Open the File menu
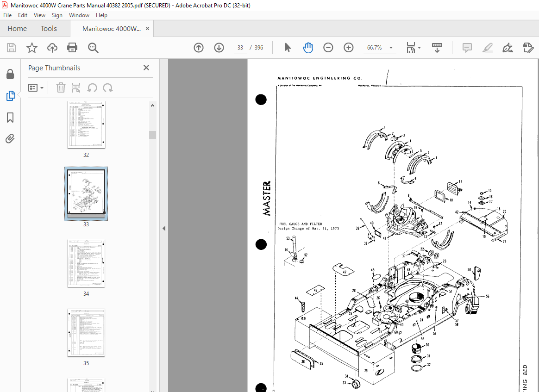Viewport: 539px width, 392px height. (7, 15)
